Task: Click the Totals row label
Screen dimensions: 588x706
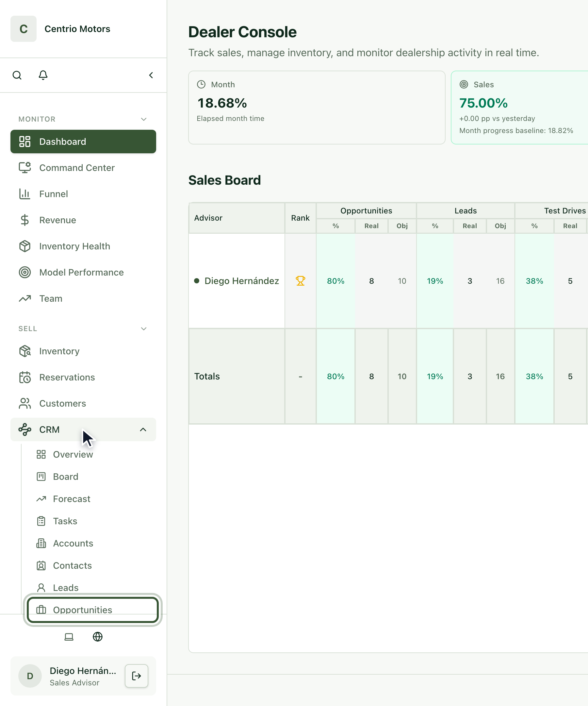Action: click(x=207, y=376)
